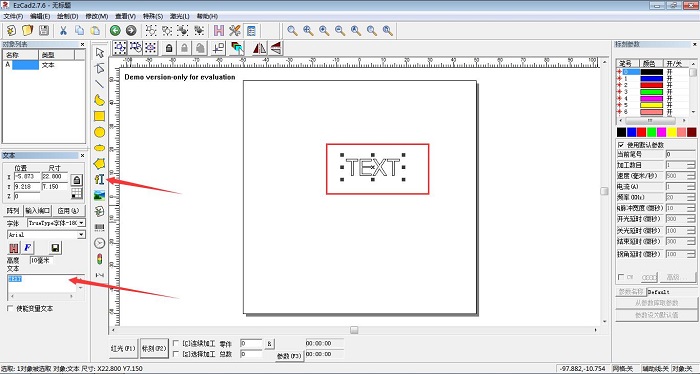This screenshot has height=374, width=700.
Task: Select the line drawing tool
Action: pyautogui.click(x=99, y=84)
